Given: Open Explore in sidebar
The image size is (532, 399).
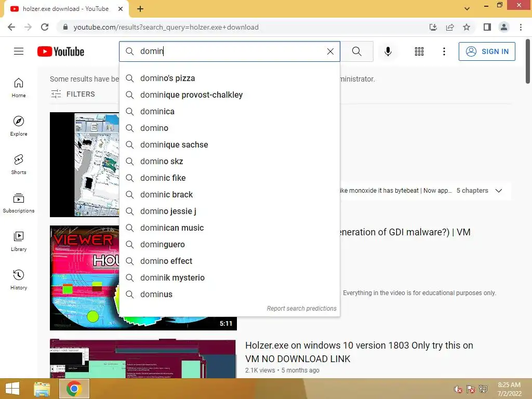Looking at the screenshot, I should 19,126.
